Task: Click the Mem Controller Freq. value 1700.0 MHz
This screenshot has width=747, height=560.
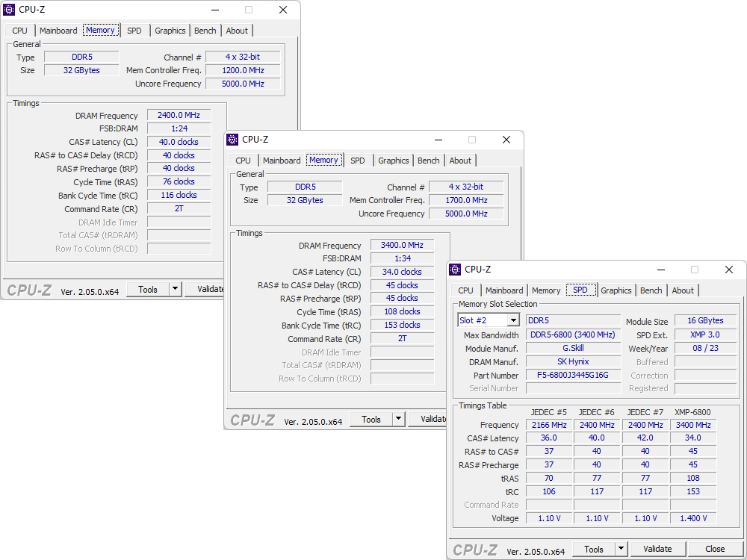Action: 466,200
